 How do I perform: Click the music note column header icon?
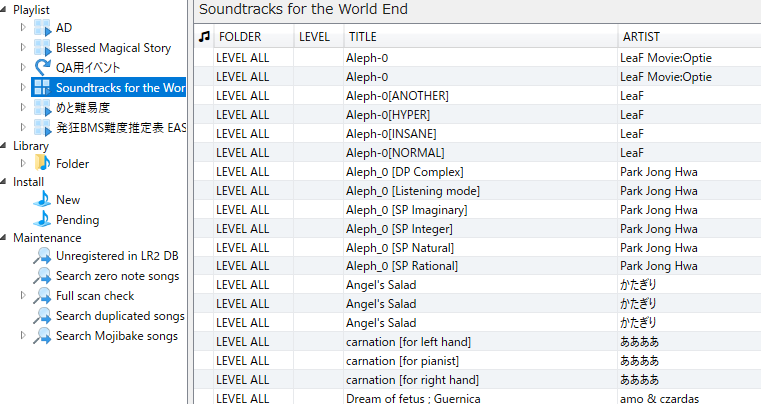point(204,36)
